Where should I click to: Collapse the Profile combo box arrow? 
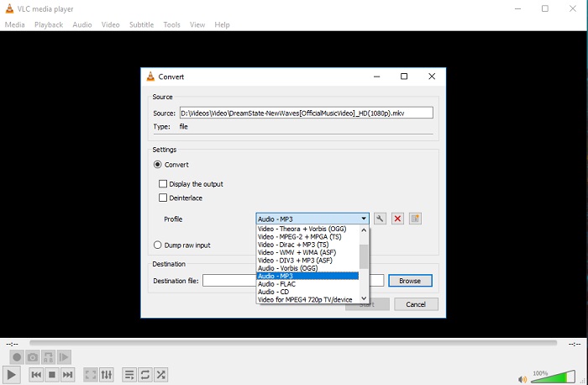pyautogui.click(x=364, y=219)
